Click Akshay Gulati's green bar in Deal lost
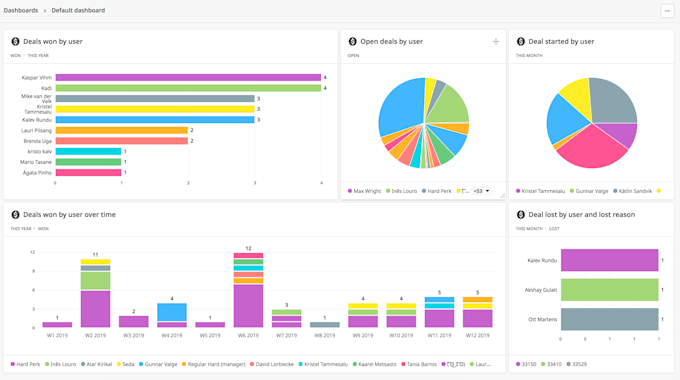This screenshot has width=680, height=380. click(609, 290)
